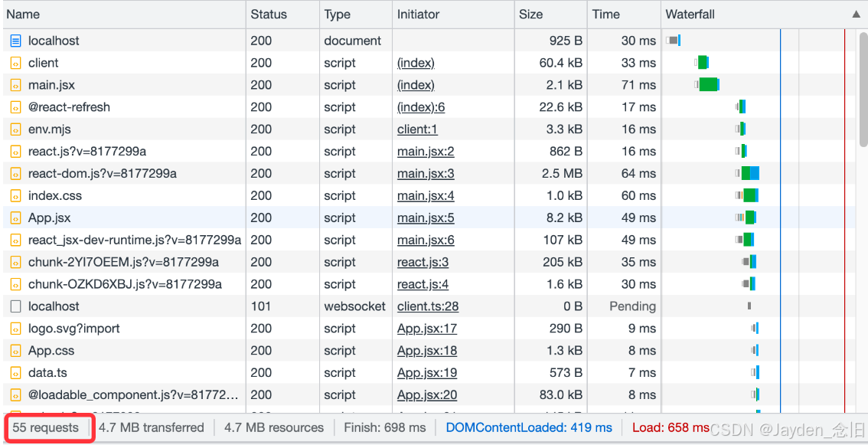Click the script icon beside logo.svg?import

16,329
